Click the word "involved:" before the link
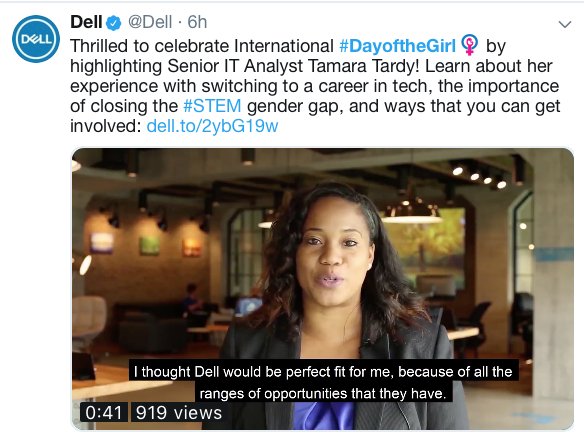This screenshot has height=438, width=584. (106, 126)
